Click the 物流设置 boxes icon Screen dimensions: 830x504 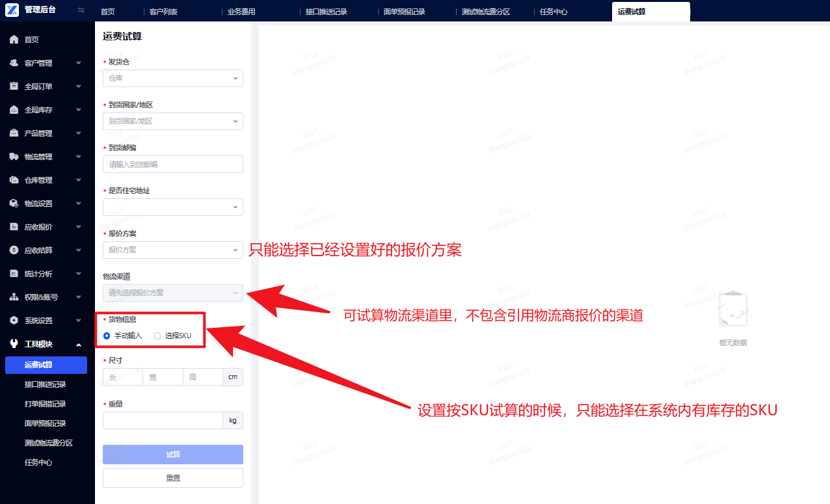(x=14, y=204)
